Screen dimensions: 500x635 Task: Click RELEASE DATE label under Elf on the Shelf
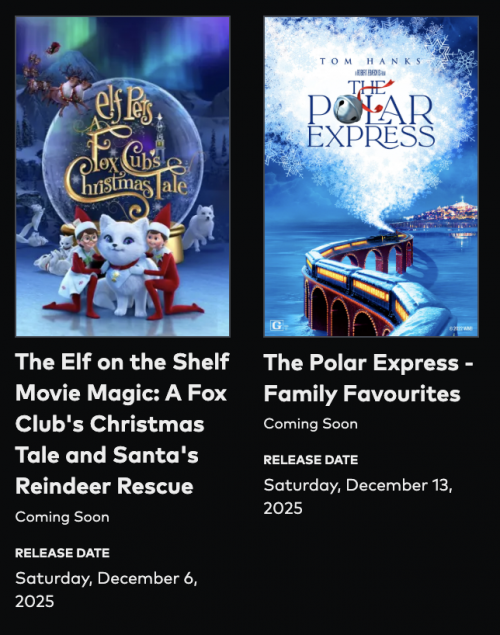click(x=62, y=553)
